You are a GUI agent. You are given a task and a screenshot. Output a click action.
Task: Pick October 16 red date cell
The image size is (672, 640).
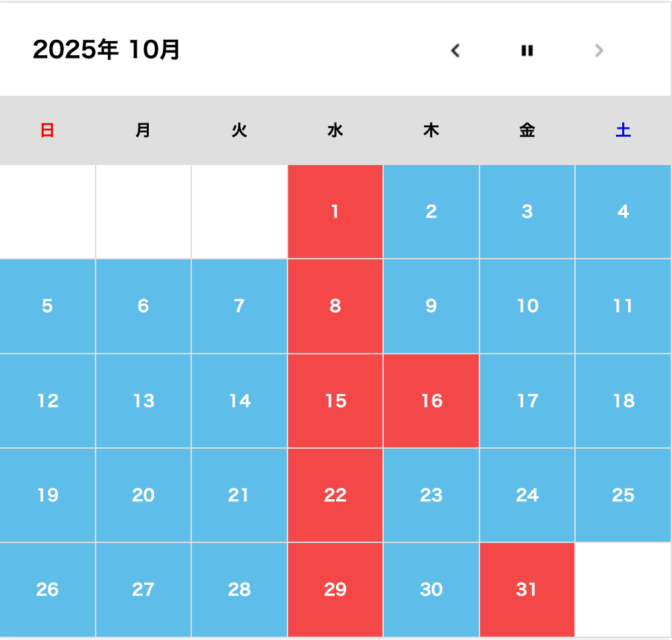point(432,401)
